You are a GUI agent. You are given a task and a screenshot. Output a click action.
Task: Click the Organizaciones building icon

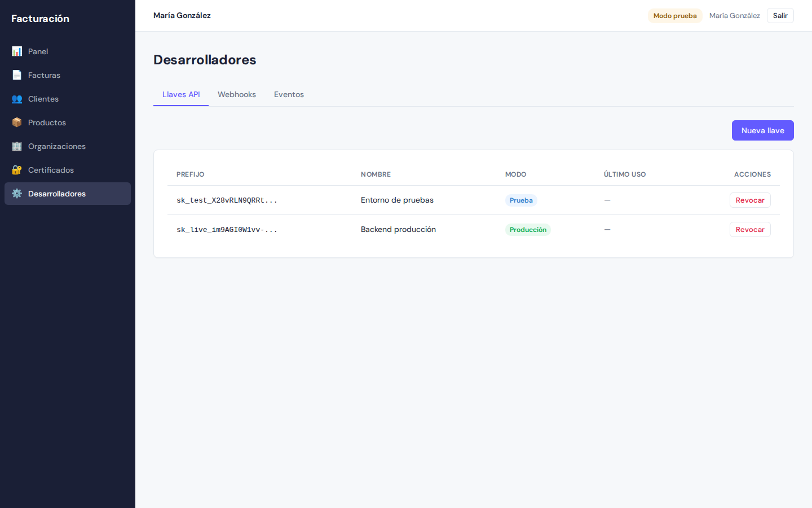click(x=17, y=146)
